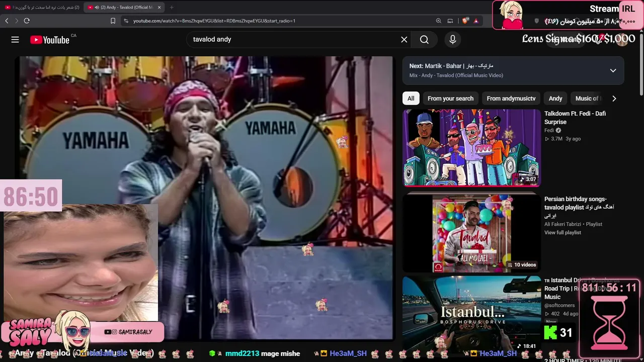
Task: Go to YouTube home via the logo
Action: [50, 40]
